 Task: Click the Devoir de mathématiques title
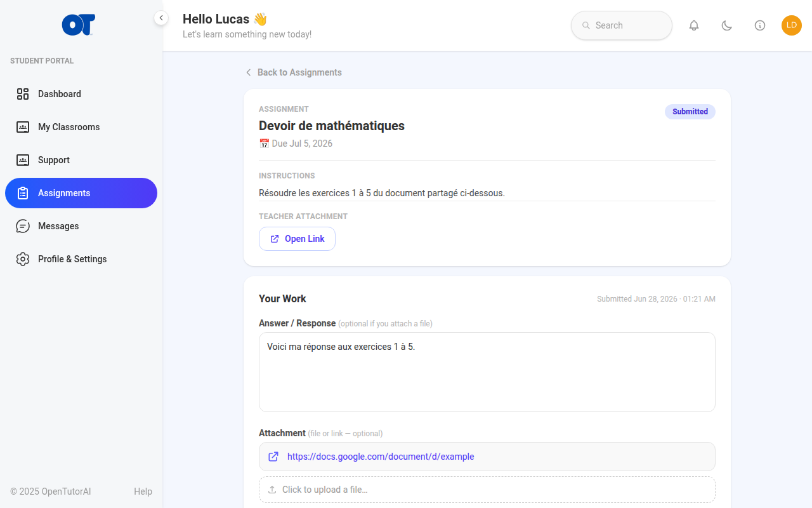(x=332, y=126)
